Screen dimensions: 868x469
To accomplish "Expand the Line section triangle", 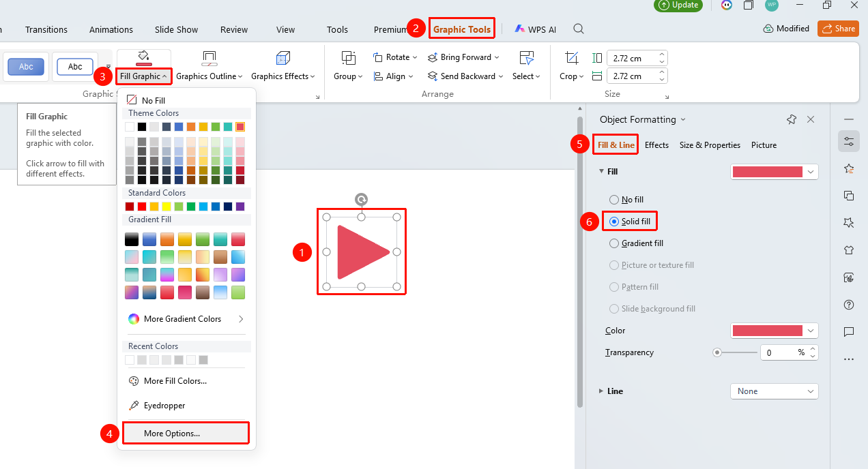I will [x=601, y=391].
